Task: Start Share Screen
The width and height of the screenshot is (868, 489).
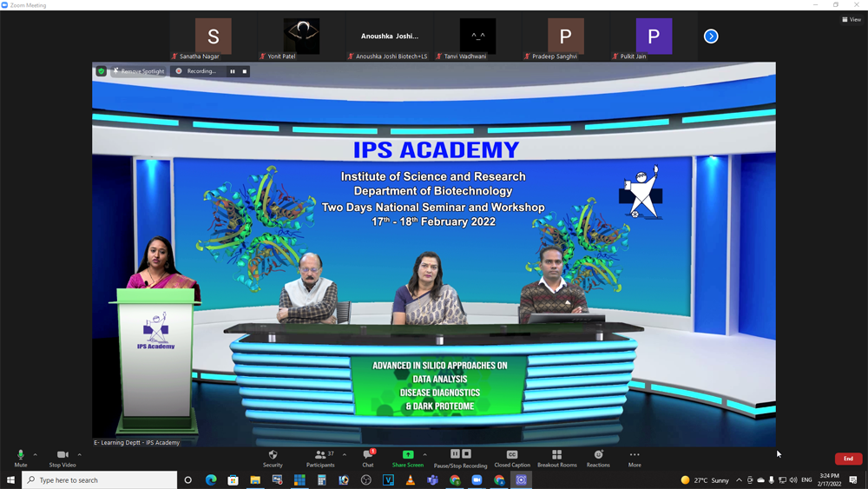Action: pos(408,458)
